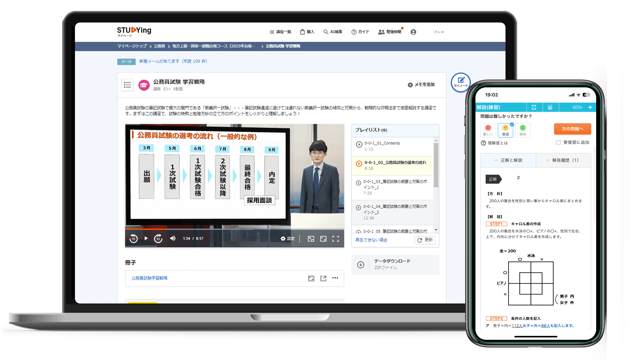This screenshot has width=631, height=364.
Task: Open AI検索 search
Action: coord(333,32)
